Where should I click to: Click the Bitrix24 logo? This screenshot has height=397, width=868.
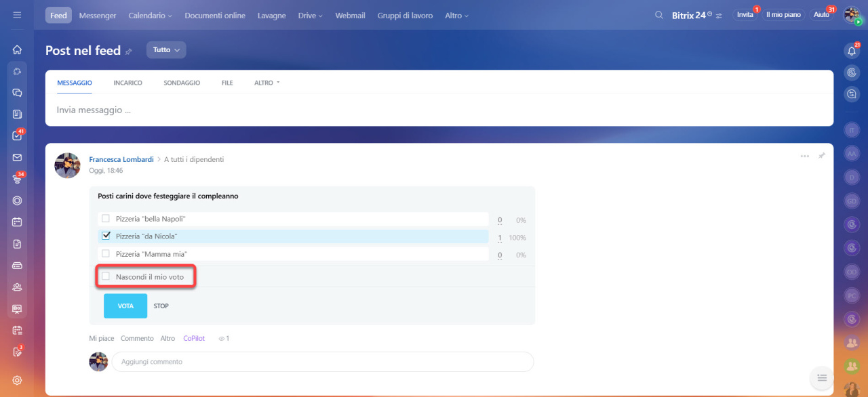692,15
